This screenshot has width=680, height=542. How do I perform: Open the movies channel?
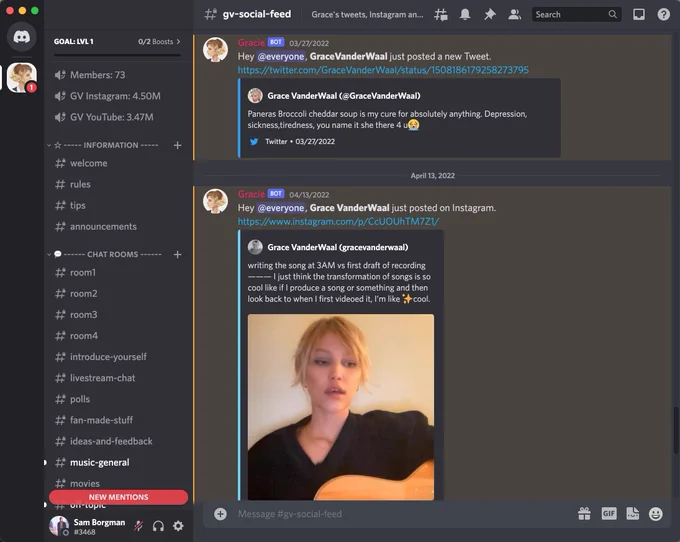[x=117, y=483]
